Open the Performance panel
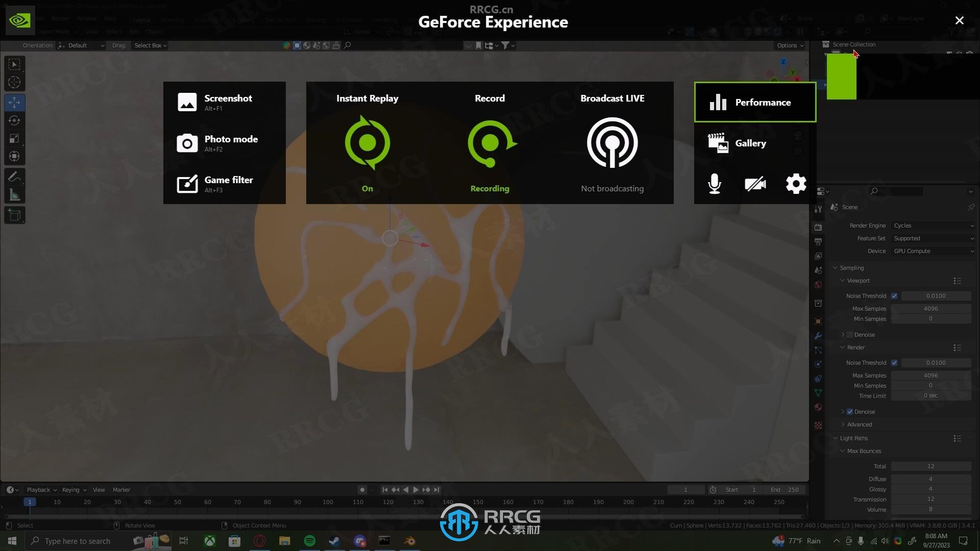 (755, 102)
